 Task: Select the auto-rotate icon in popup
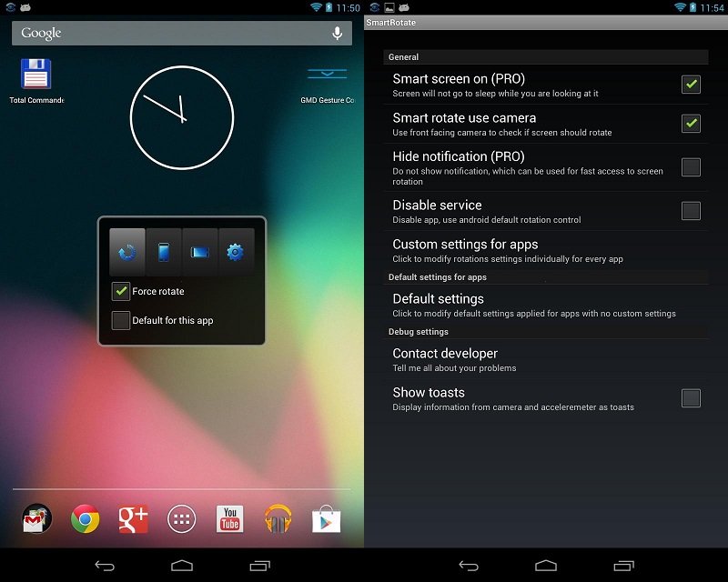tap(127, 252)
